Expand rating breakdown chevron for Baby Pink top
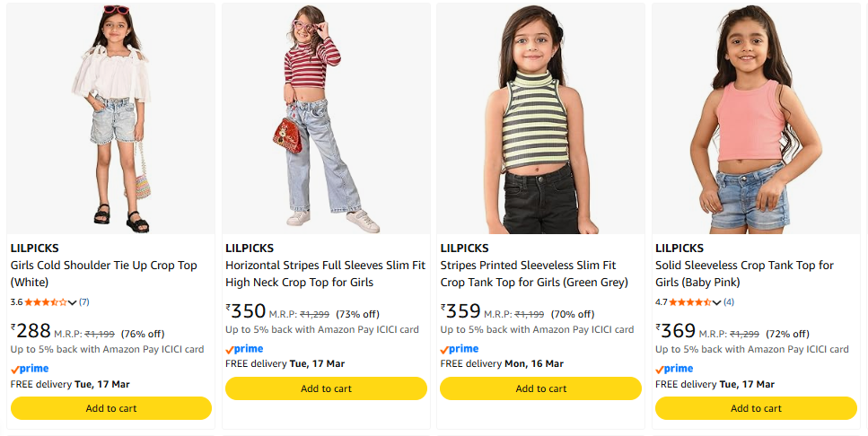Screen dimensions: 868x436 [716, 302]
